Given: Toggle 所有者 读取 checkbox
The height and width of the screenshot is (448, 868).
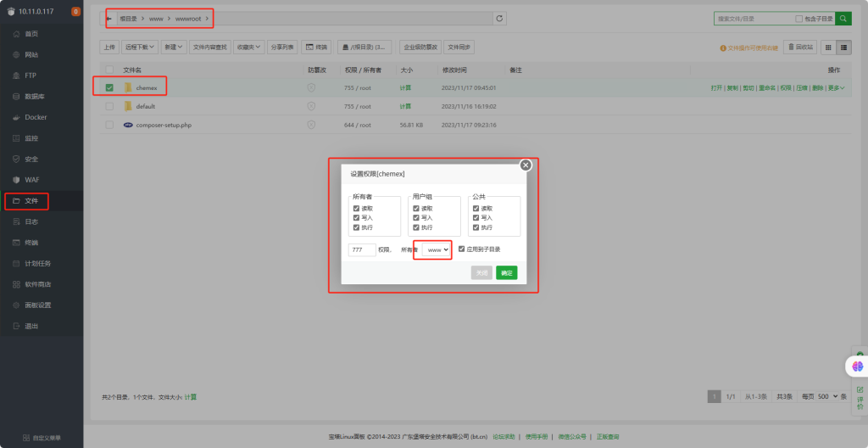Looking at the screenshot, I should point(357,209).
